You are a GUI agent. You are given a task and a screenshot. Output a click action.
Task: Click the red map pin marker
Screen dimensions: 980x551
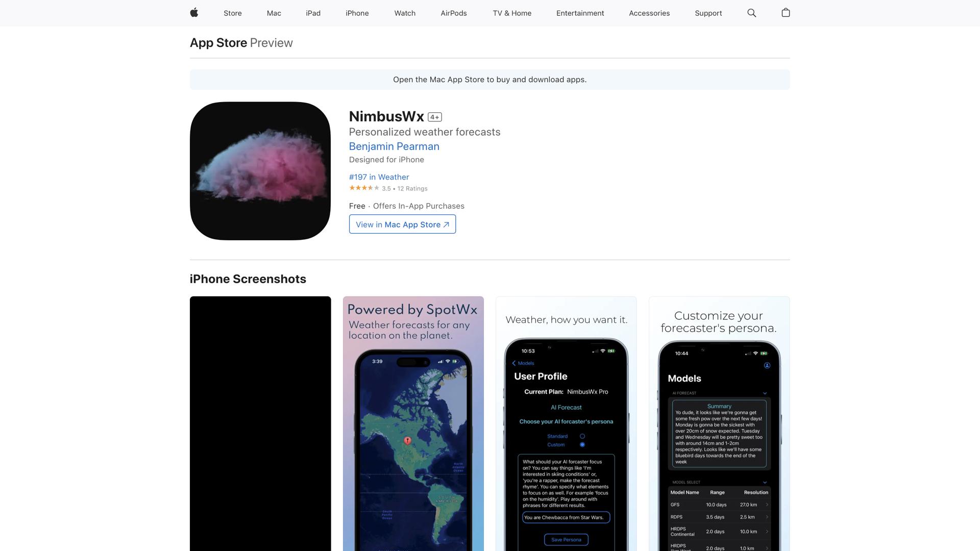coord(407,440)
